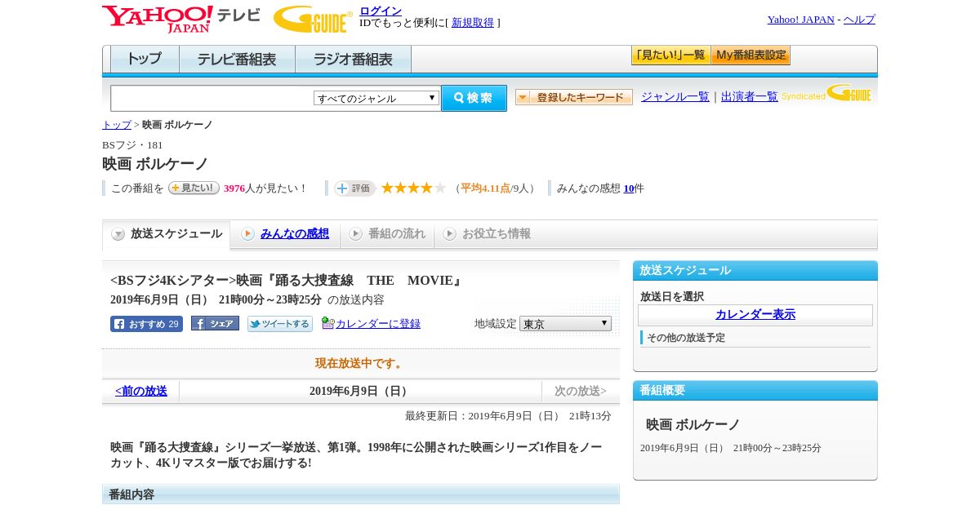Open the ヘルプ link
This screenshot has height=514, width=980.
(x=859, y=19)
